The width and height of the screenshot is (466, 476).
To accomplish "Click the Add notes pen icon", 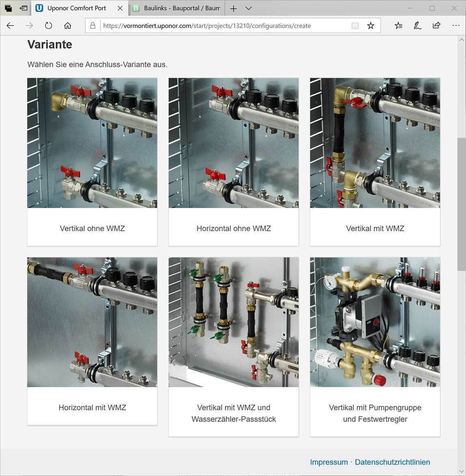I will pos(417,26).
